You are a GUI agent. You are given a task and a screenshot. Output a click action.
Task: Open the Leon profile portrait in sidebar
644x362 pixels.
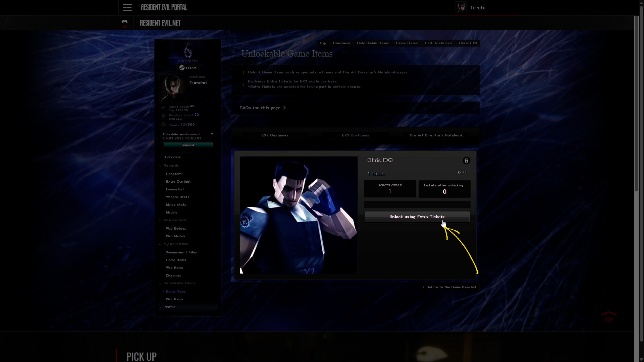coord(173,88)
